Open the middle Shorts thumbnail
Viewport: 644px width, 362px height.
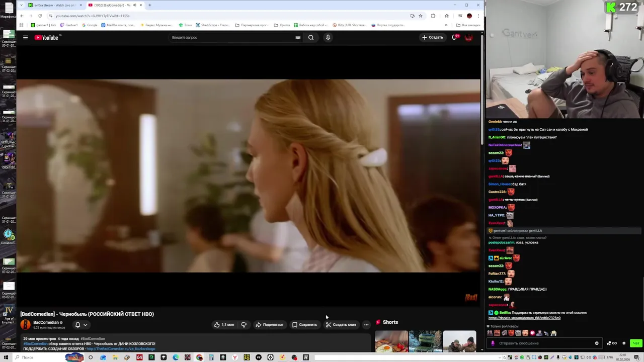click(426, 341)
